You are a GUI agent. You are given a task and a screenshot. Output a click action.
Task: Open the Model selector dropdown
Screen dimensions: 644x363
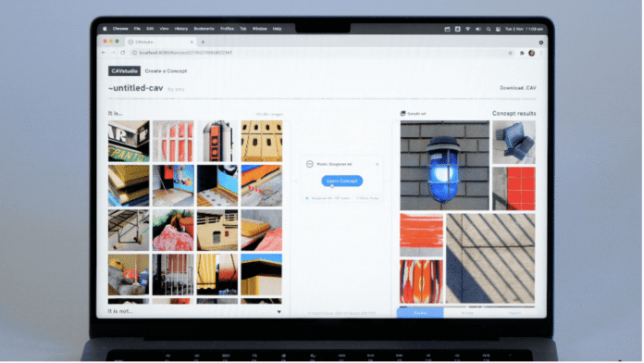(x=342, y=164)
